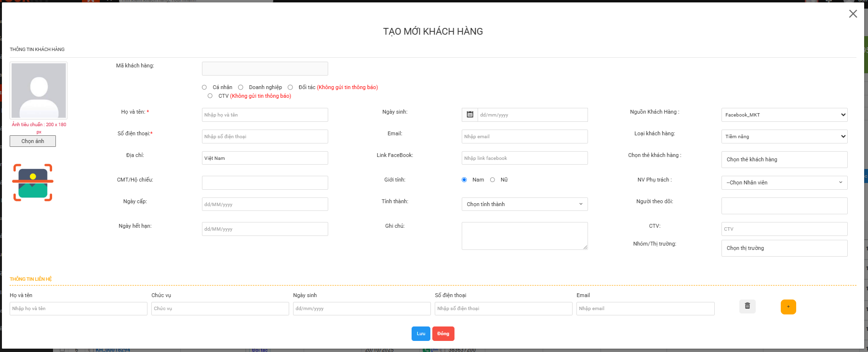This screenshot has width=868, height=352.
Task: Open the Chọn thẻ khách hàng selector
Action: pos(784,159)
